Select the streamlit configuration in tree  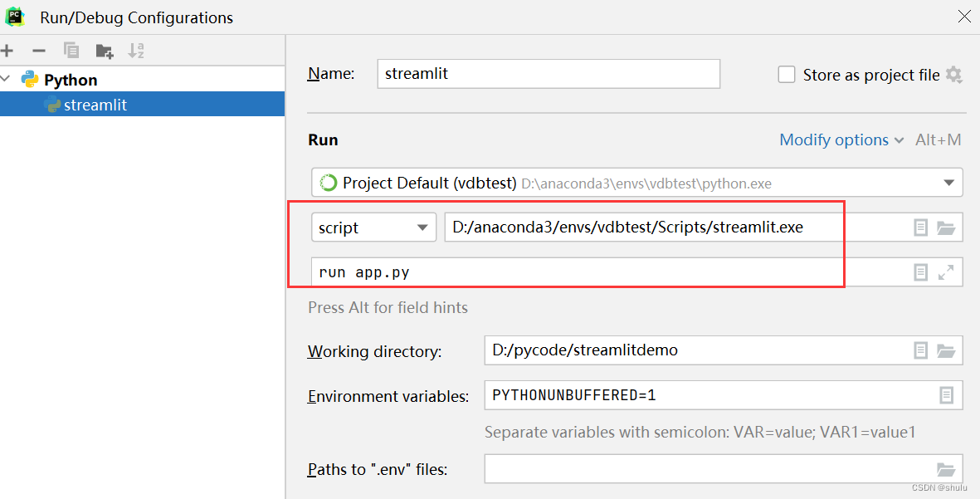pyautogui.click(x=142, y=105)
